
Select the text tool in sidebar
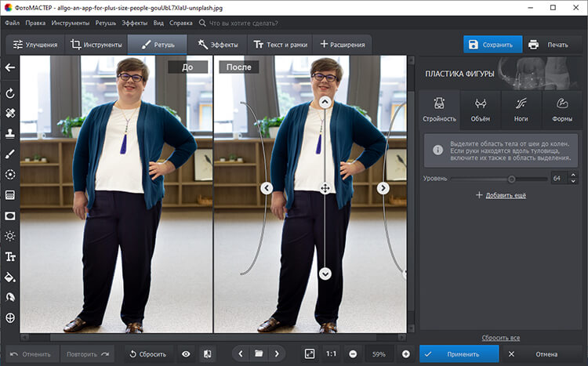(x=10, y=256)
